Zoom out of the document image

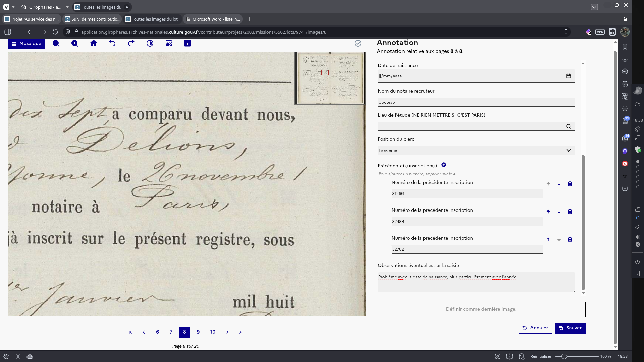pyautogui.click(x=56, y=43)
